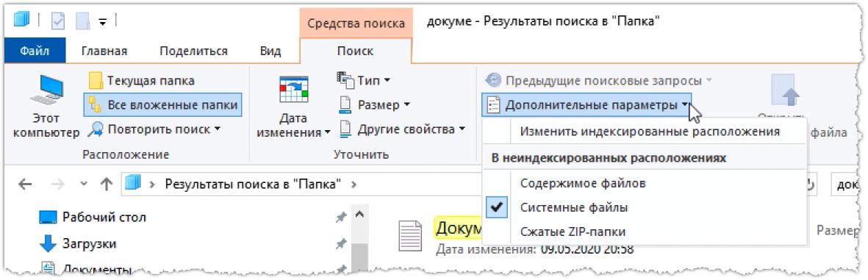Switch to the Share ribbon tab
The image size is (868, 280).
tap(193, 51)
